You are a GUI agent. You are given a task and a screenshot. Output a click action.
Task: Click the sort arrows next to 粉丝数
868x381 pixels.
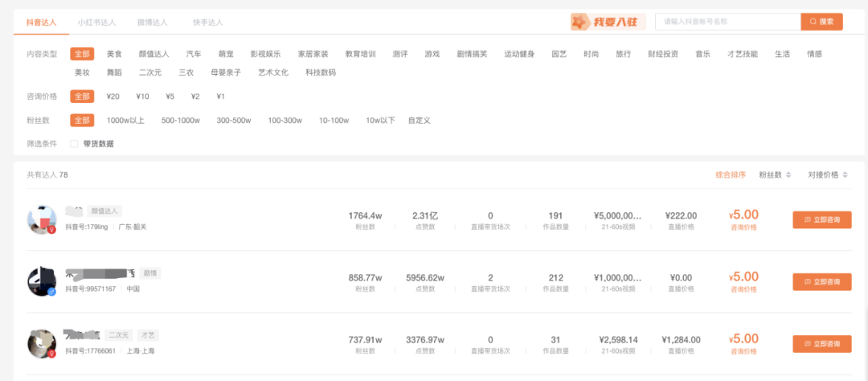click(788, 175)
